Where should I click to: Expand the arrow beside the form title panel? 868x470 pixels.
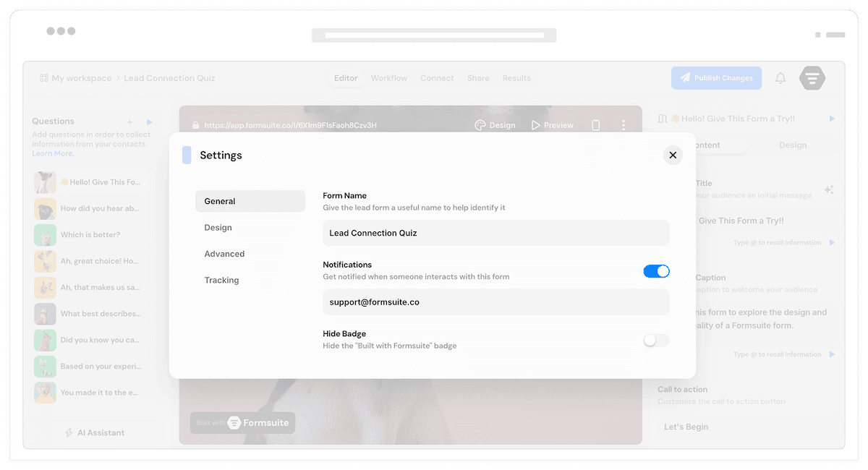tap(832, 119)
